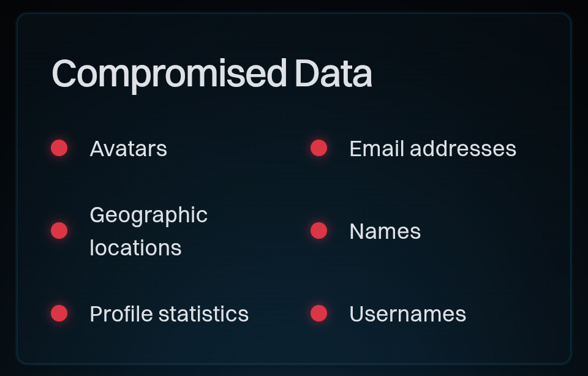Click the red bullet beside Avatars
588x376 pixels.
point(59,148)
